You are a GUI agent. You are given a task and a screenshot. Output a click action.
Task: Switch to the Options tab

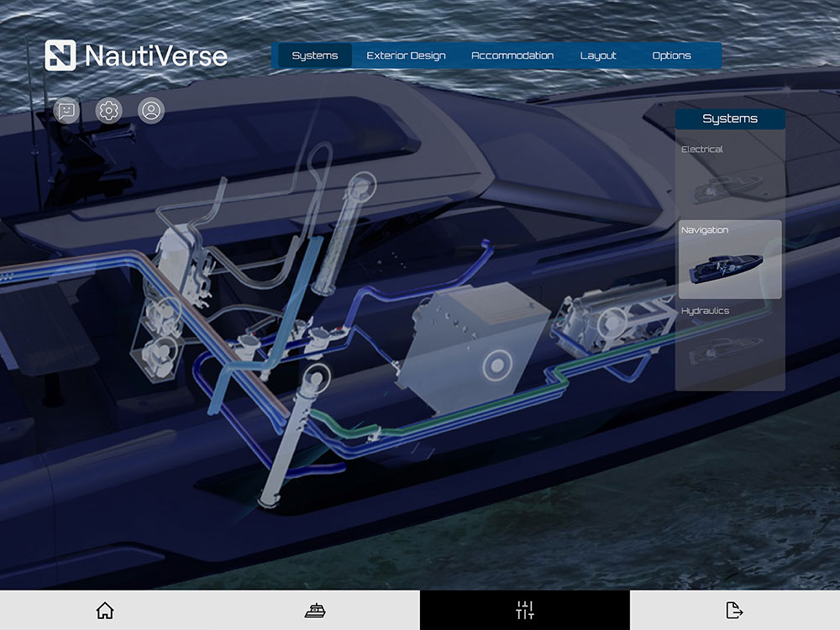click(x=671, y=55)
